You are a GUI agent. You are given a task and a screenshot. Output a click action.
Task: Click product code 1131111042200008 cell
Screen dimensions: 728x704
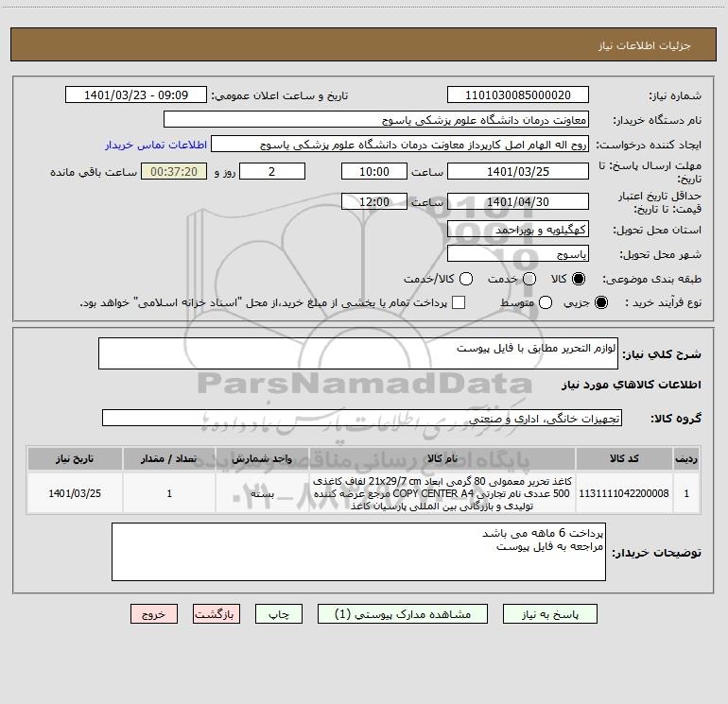coord(624,493)
